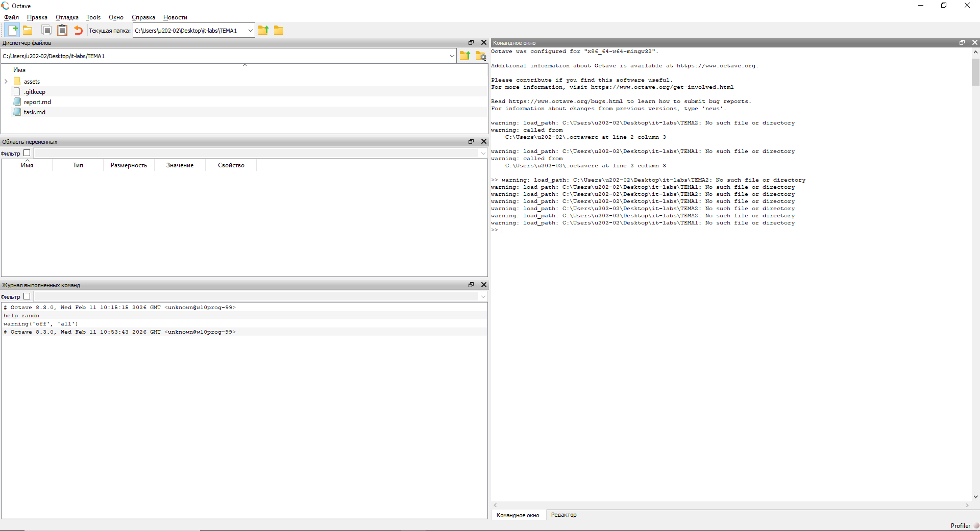Open the file browser path dropdown
The image size is (980, 531).
click(452, 56)
